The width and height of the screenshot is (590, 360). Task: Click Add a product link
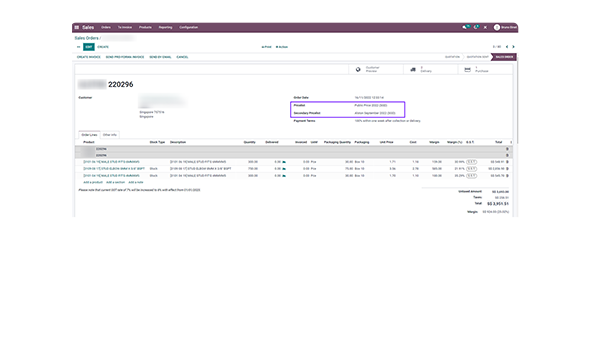[93, 182]
